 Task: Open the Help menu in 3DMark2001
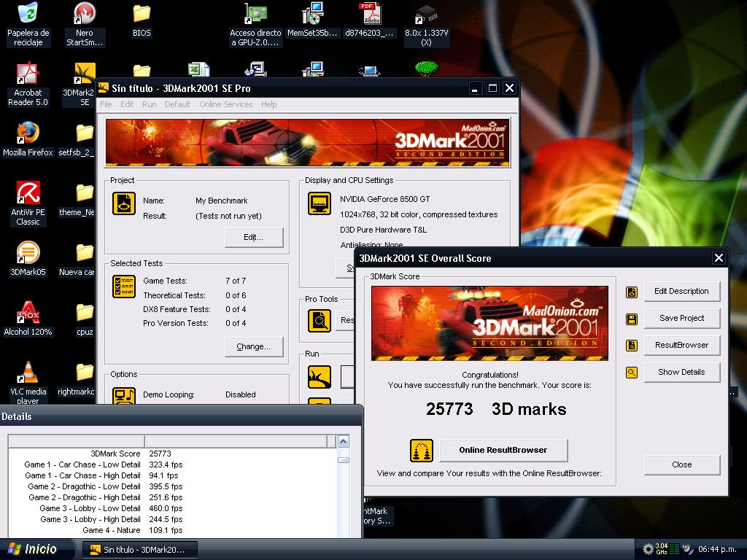(268, 104)
